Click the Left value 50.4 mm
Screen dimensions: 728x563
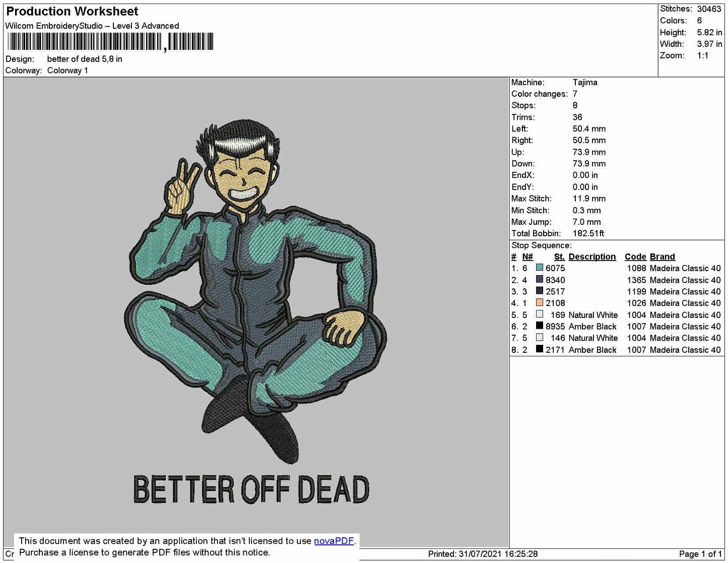tap(589, 129)
